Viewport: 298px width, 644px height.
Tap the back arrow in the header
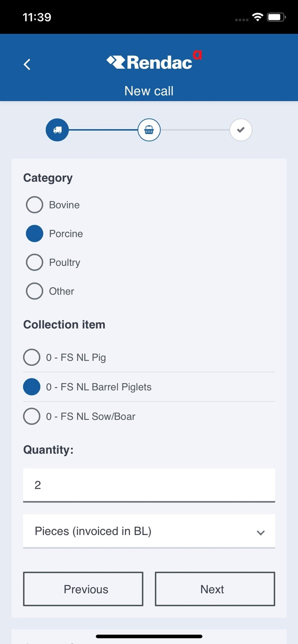[27, 64]
